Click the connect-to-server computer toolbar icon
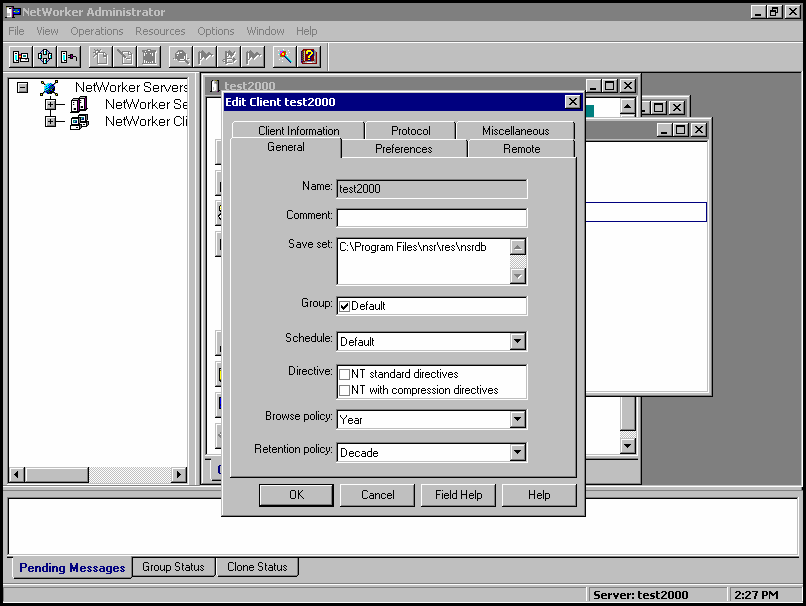The width and height of the screenshot is (806, 606). (21, 57)
